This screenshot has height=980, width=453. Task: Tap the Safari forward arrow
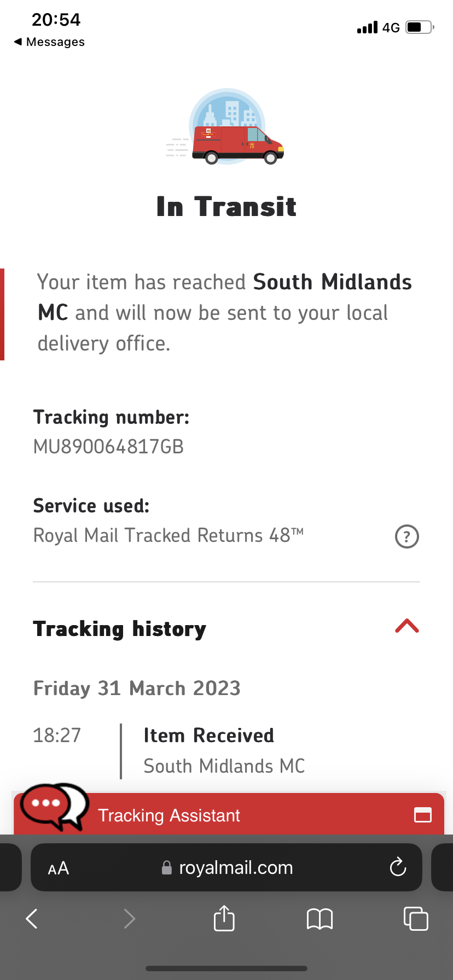point(129,919)
